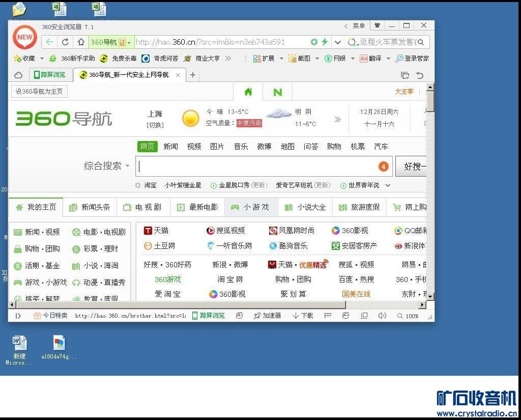521x420 pixels.
Task: Open the 截图 screenshot tool
Action: pyautogui.click(x=299, y=59)
